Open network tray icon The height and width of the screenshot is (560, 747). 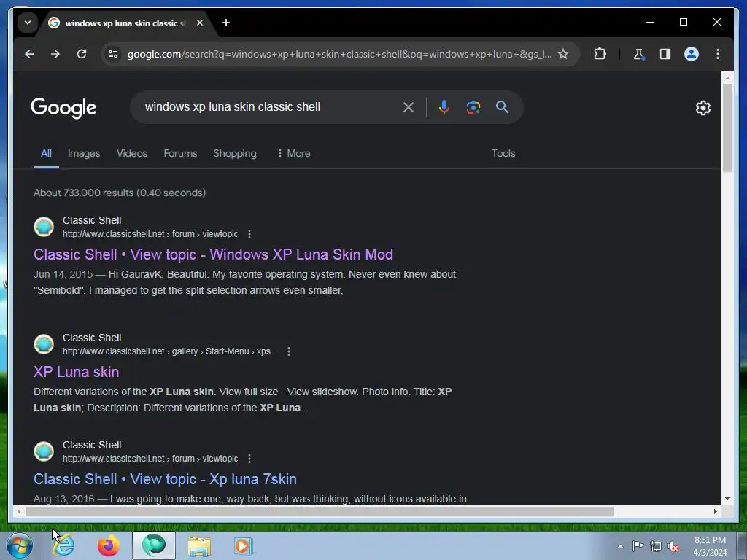click(x=656, y=546)
